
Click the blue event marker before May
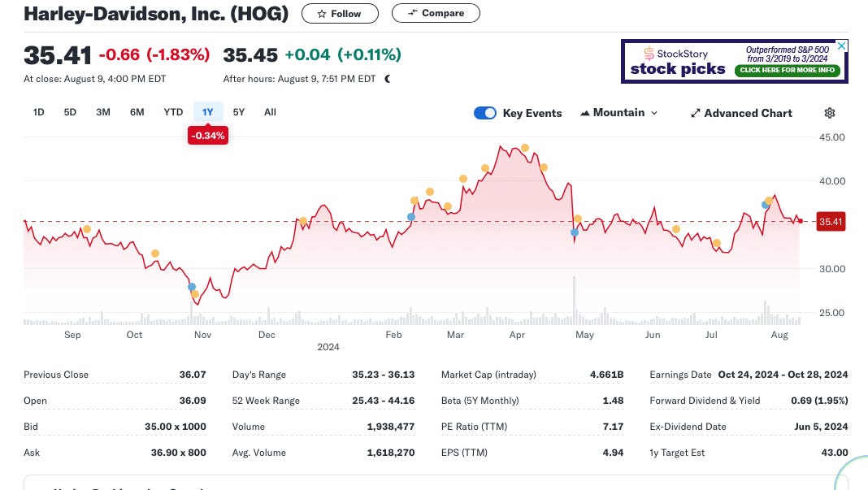[575, 232]
